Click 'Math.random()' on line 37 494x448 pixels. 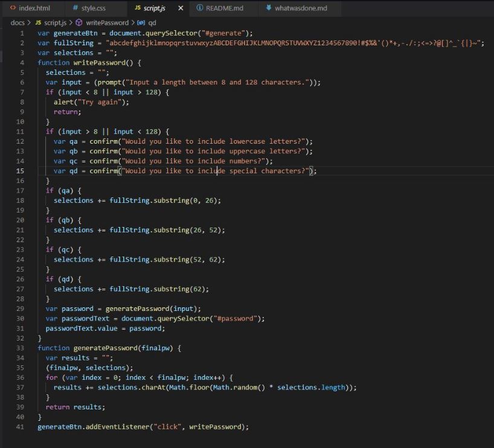pyautogui.click(x=239, y=388)
